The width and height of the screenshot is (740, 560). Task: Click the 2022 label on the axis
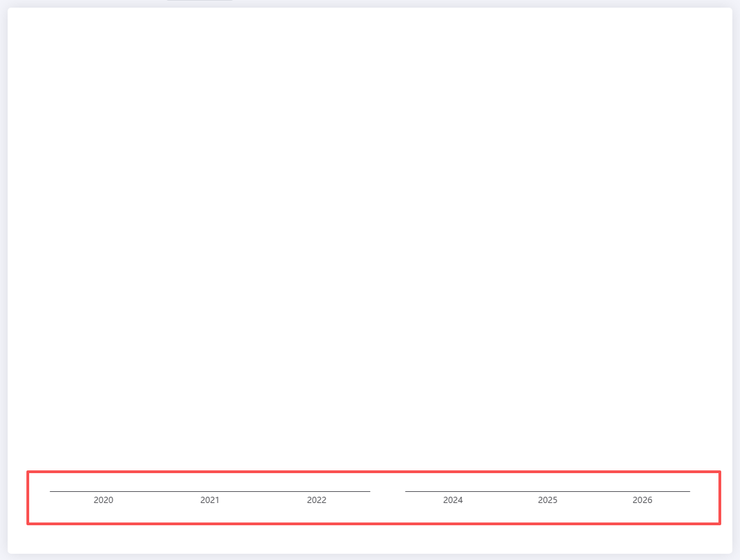point(317,500)
